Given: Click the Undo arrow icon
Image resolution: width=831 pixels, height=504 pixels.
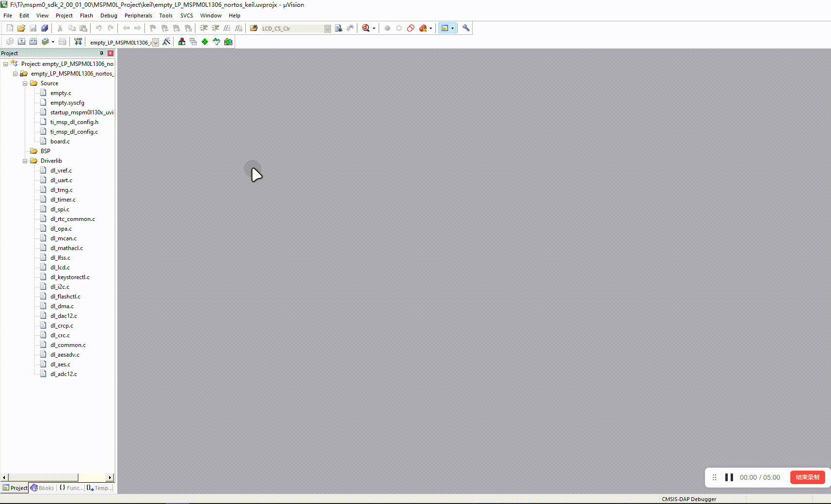Looking at the screenshot, I should pos(98,28).
